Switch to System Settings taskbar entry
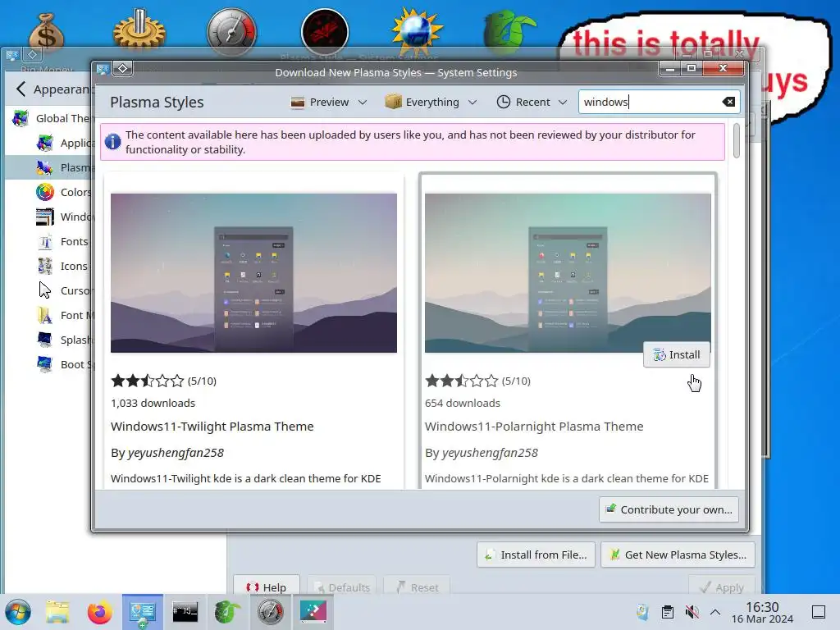This screenshot has width=840, height=630. tap(143, 612)
